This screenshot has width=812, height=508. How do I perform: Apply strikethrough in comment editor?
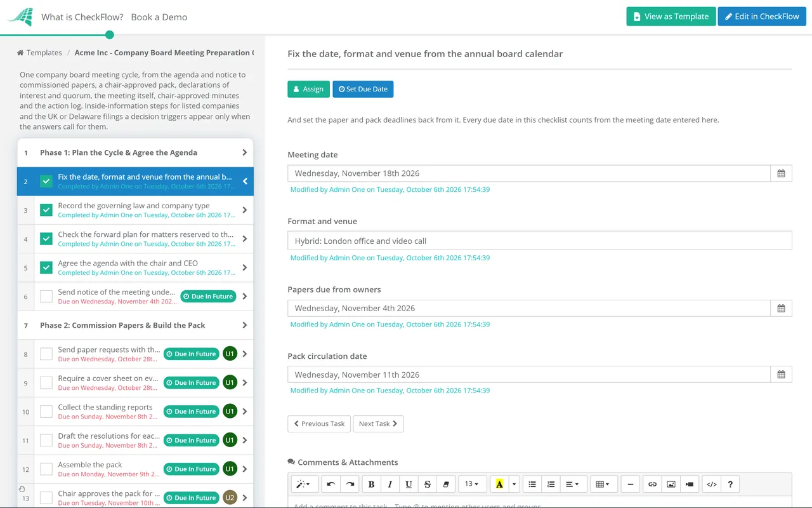tap(428, 484)
